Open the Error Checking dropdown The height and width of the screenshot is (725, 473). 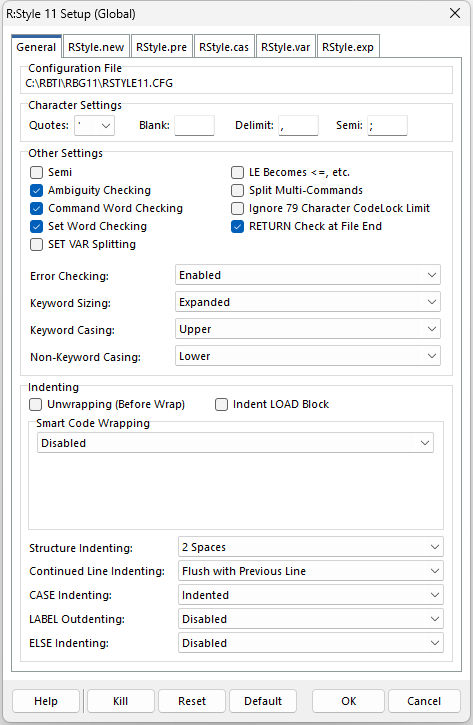[307, 275]
